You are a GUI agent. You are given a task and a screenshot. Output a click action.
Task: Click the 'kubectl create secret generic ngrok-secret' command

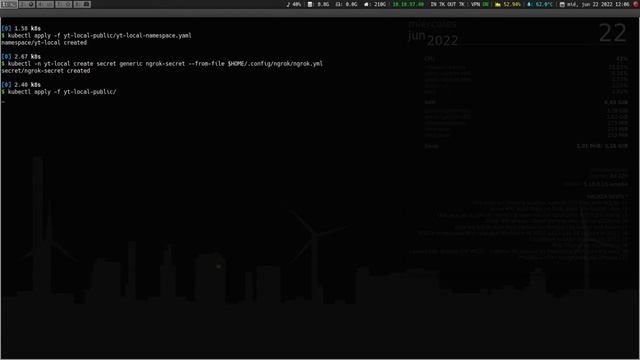[165, 64]
